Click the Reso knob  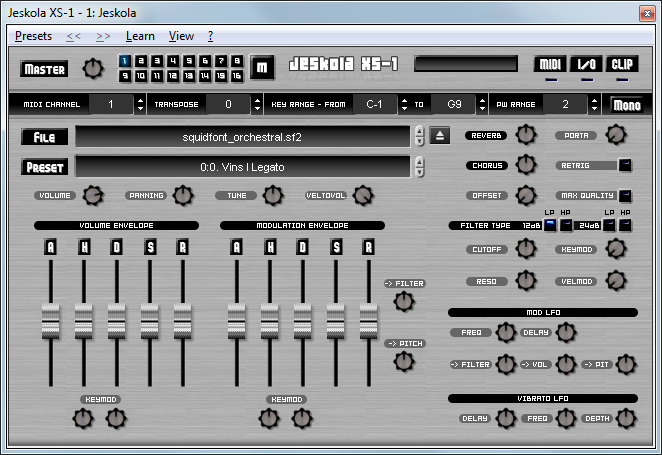[x=526, y=281]
